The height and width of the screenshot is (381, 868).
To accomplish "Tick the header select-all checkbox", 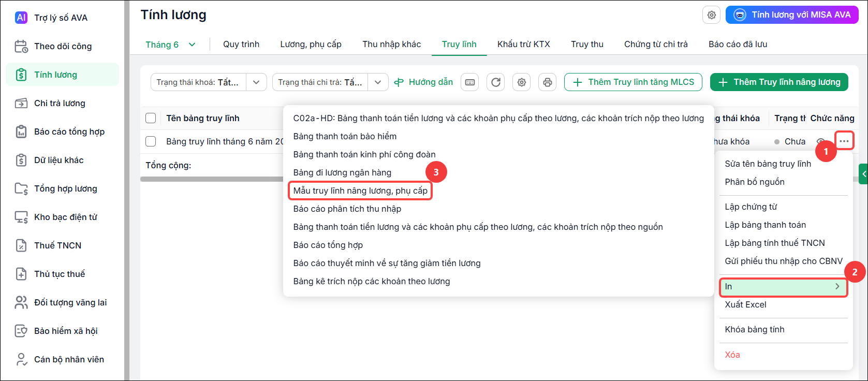I will tap(151, 118).
